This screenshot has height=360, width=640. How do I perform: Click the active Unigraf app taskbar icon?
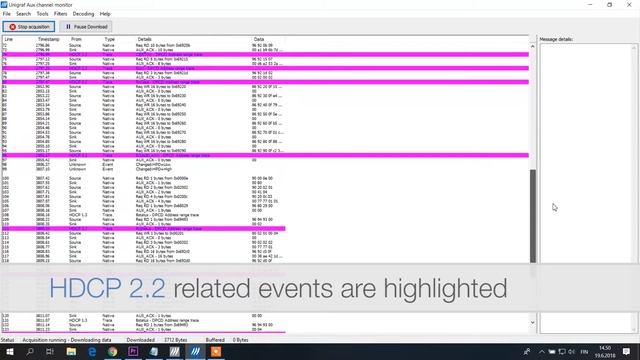click(x=196, y=351)
